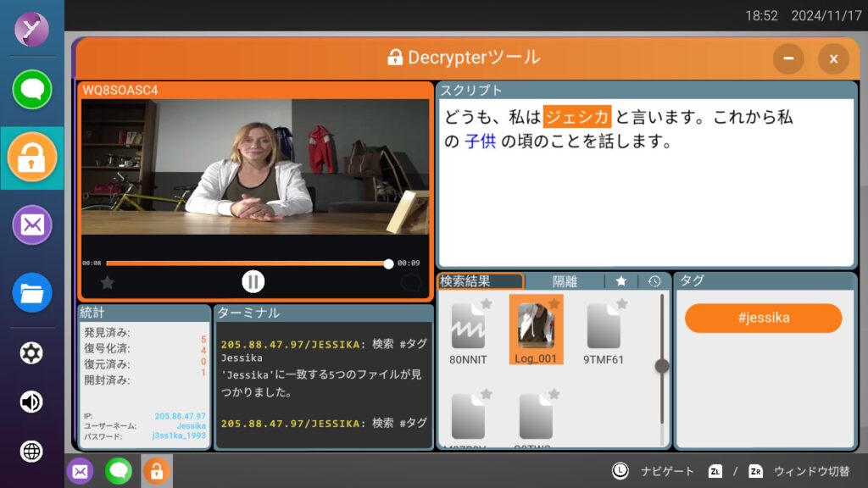Open the purple Y app in sidebar
The height and width of the screenshot is (488, 868).
(x=31, y=29)
